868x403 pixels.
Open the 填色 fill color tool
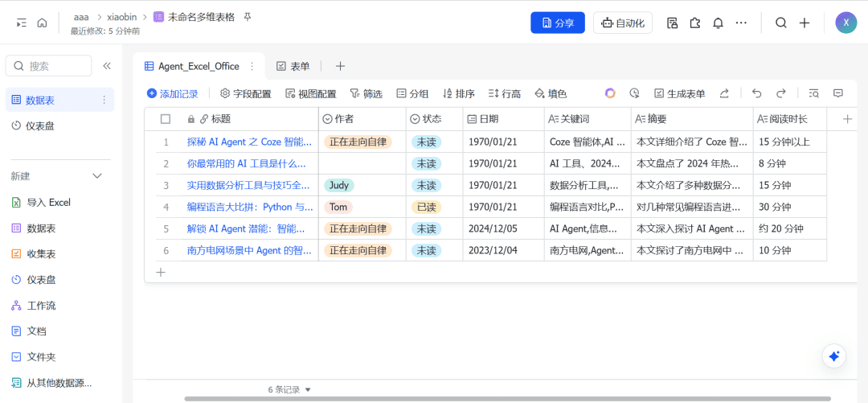[x=551, y=93]
